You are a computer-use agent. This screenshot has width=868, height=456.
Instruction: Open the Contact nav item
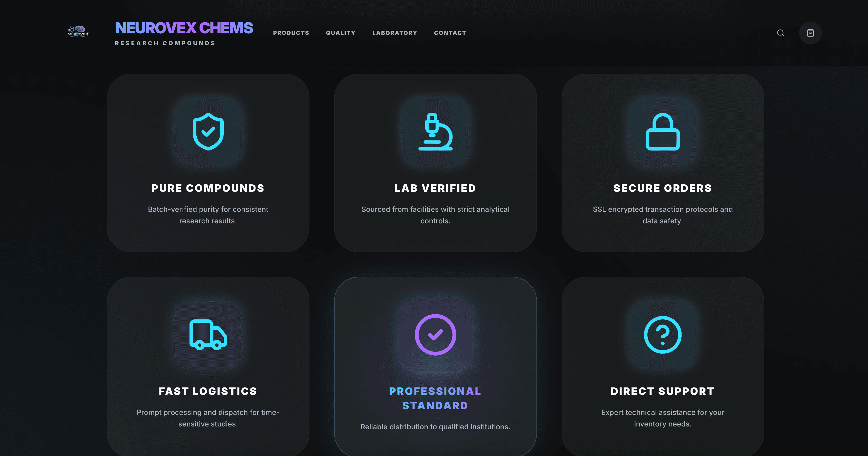click(x=450, y=33)
